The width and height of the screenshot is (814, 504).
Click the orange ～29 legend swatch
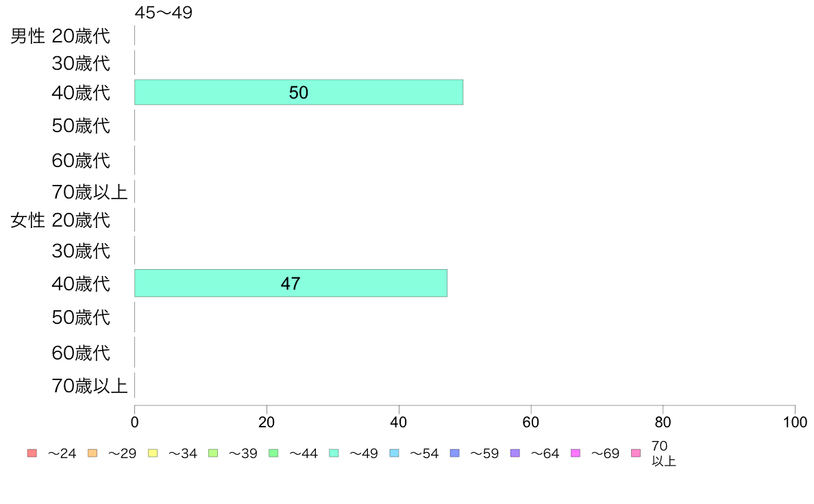(92, 453)
